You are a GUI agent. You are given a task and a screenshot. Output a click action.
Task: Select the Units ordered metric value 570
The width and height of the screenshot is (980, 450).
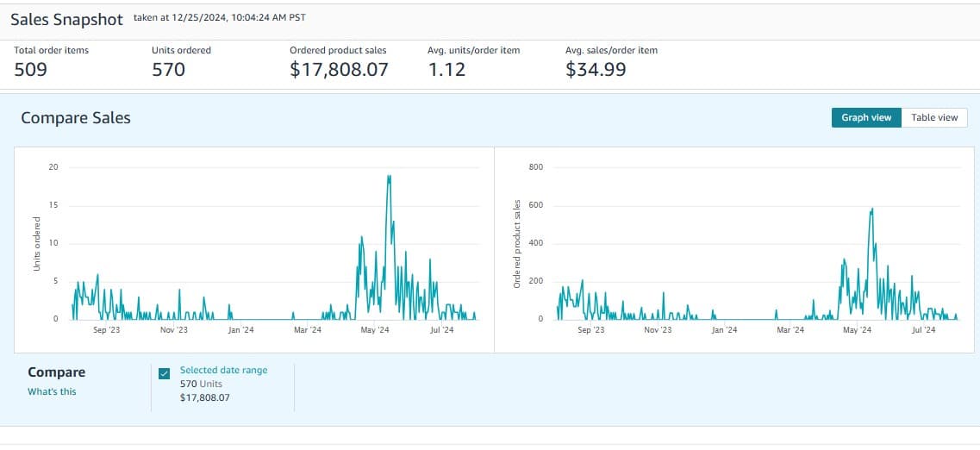pos(168,70)
